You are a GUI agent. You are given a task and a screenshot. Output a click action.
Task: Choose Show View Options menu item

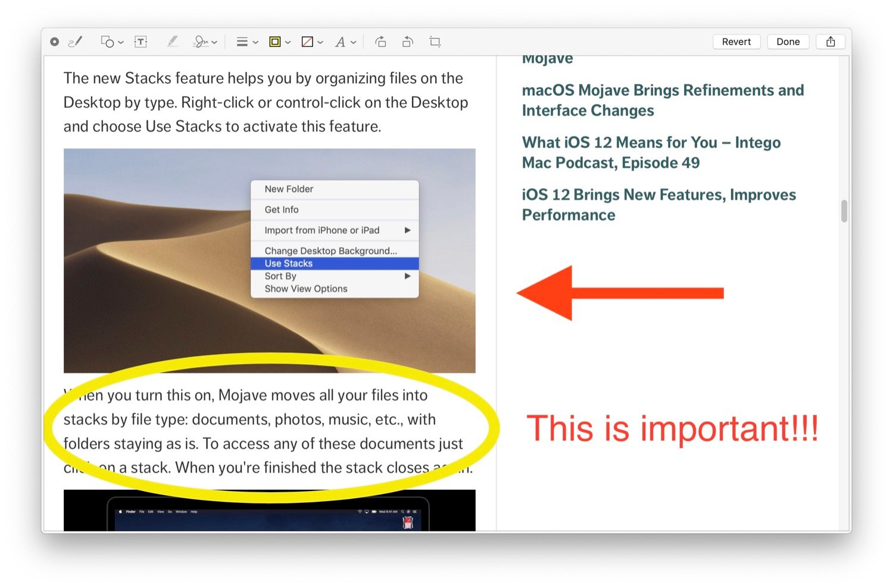pos(335,289)
